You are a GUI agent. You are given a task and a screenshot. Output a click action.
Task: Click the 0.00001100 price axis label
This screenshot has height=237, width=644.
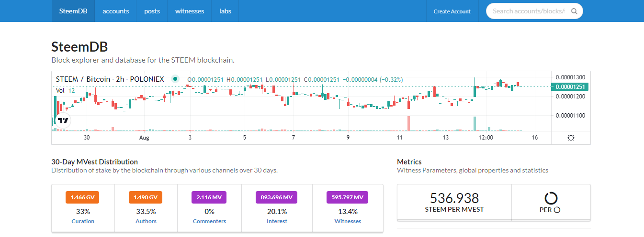tap(570, 116)
